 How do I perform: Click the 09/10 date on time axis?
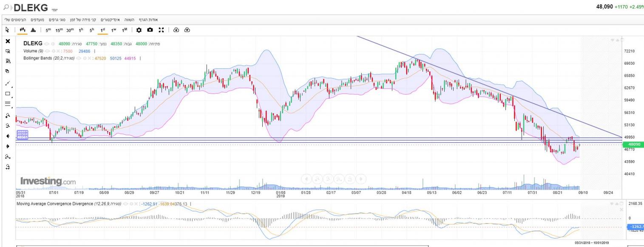(583, 192)
